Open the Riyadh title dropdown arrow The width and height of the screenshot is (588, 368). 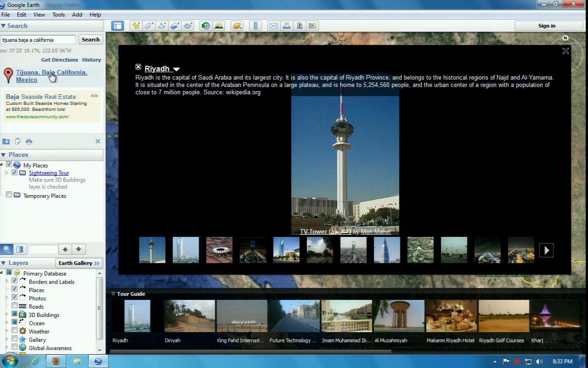176,69
